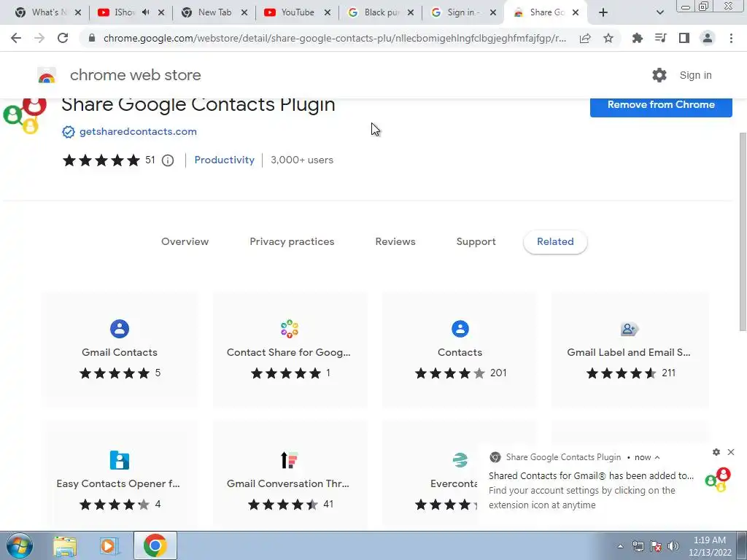
Task: Select the Support tab
Action: pos(476,241)
